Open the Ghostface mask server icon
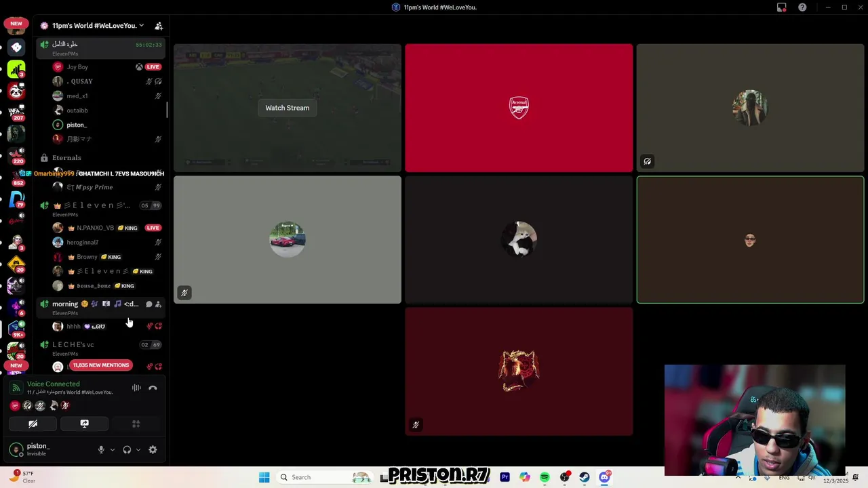Image resolution: width=868 pixels, height=488 pixels. (x=16, y=134)
